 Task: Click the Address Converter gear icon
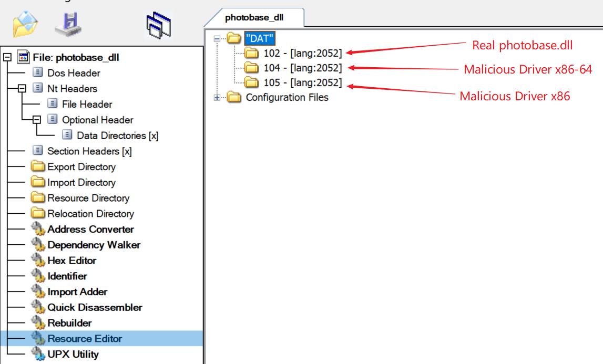click(38, 228)
